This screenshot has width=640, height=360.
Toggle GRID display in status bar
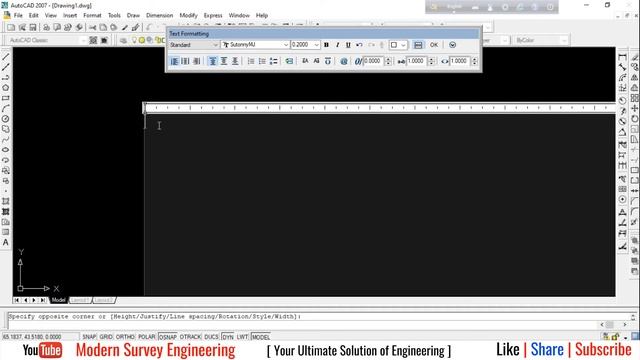(106, 337)
